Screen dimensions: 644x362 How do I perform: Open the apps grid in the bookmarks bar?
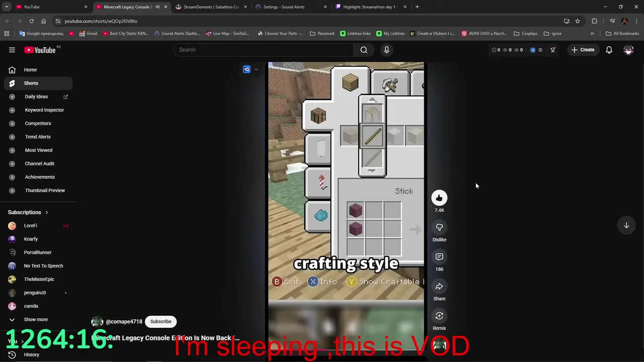(7, 34)
